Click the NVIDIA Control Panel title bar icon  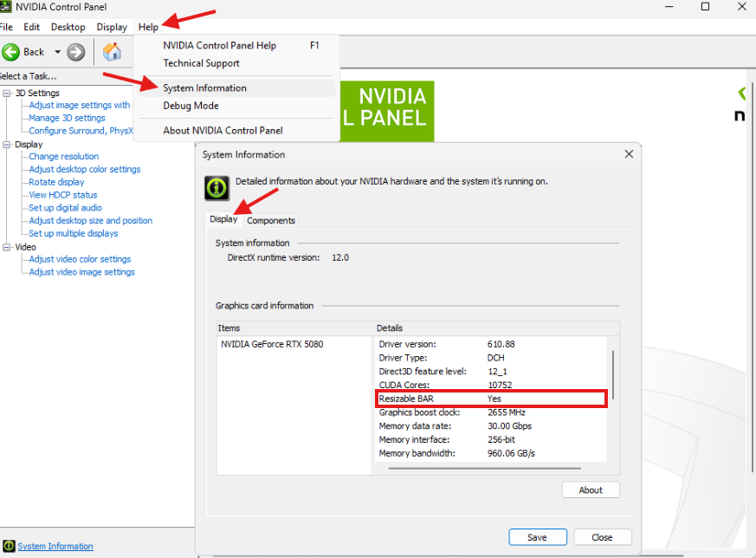coord(5,7)
